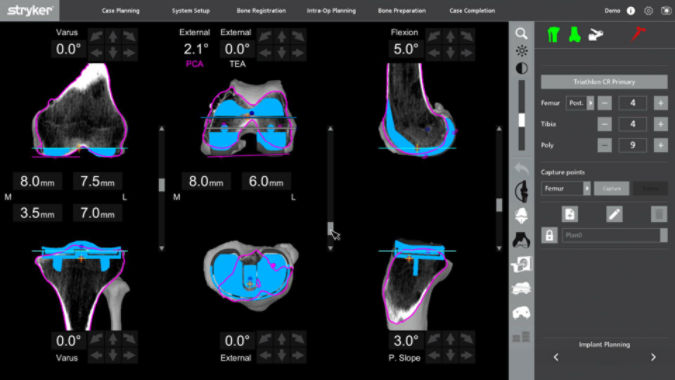The height and width of the screenshot is (380, 675).
Task: Select the dark femoral component sidebar icon
Action: pyautogui.click(x=521, y=239)
